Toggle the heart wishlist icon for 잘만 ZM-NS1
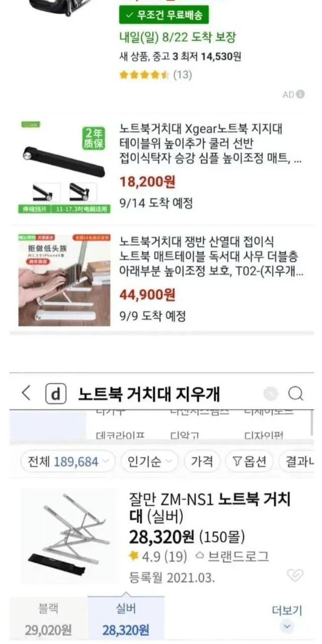322x644 pixels. pos(294,575)
